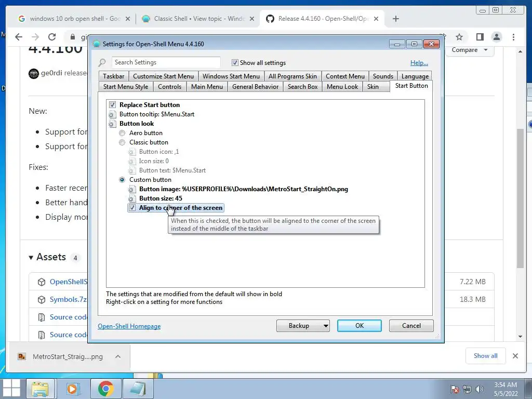Image resolution: width=532 pixels, height=399 pixels.
Task: Select the Button size: 45 setting
Action: tap(161, 198)
